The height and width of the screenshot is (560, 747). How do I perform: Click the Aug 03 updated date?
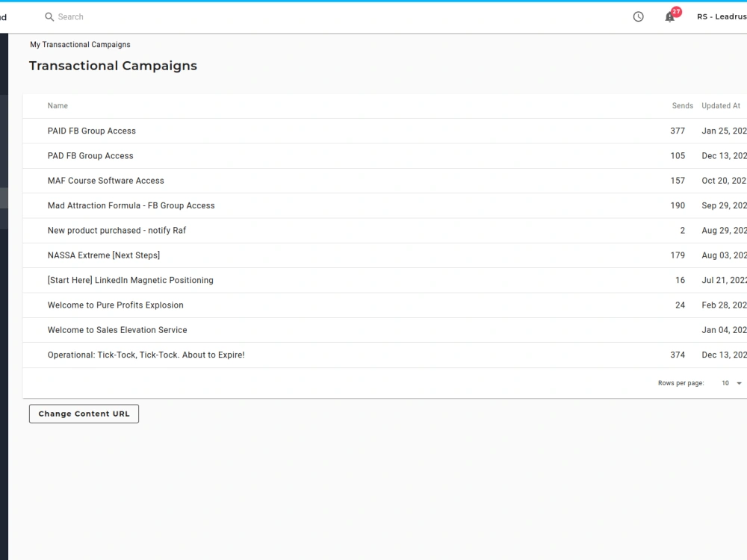[724, 255]
